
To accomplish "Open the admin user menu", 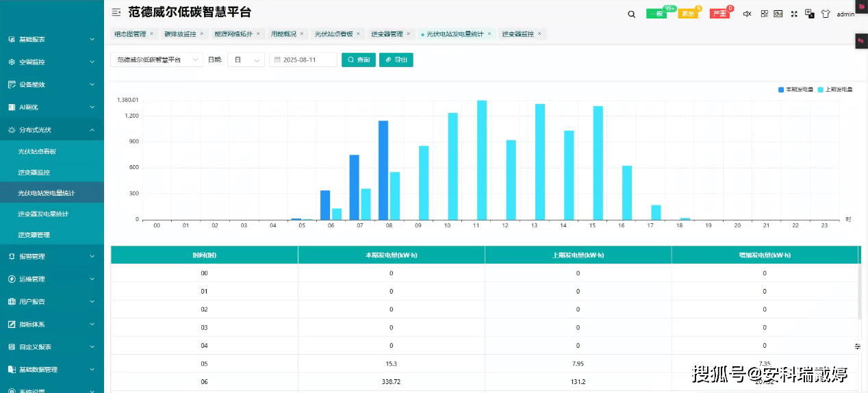I will pos(845,14).
